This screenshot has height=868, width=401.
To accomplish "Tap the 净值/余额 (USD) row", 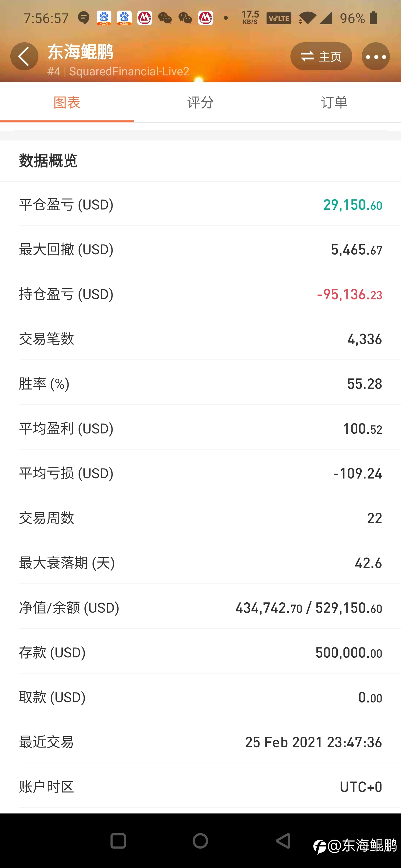I will point(200,608).
